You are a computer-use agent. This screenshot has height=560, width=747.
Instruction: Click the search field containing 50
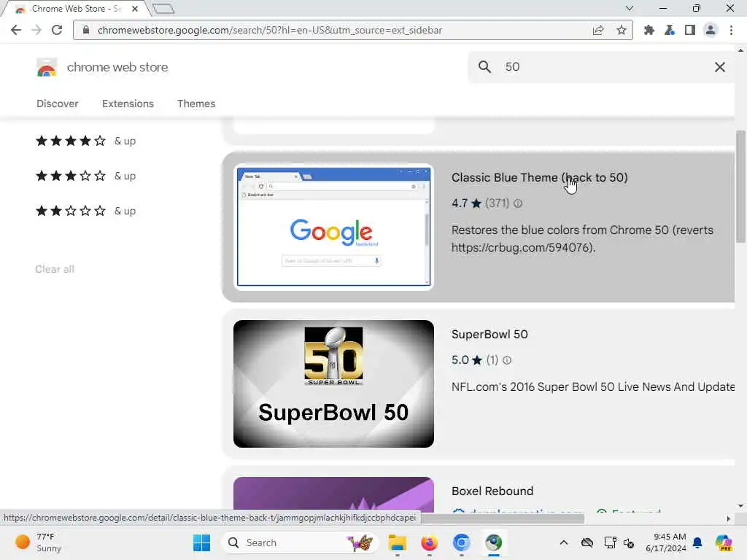coord(603,66)
